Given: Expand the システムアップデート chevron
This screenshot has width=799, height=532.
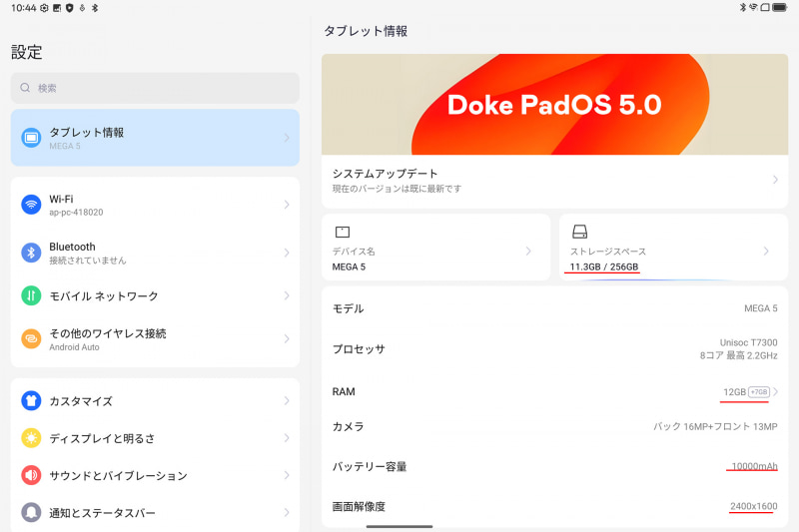Looking at the screenshot, I should coord(775,180).
